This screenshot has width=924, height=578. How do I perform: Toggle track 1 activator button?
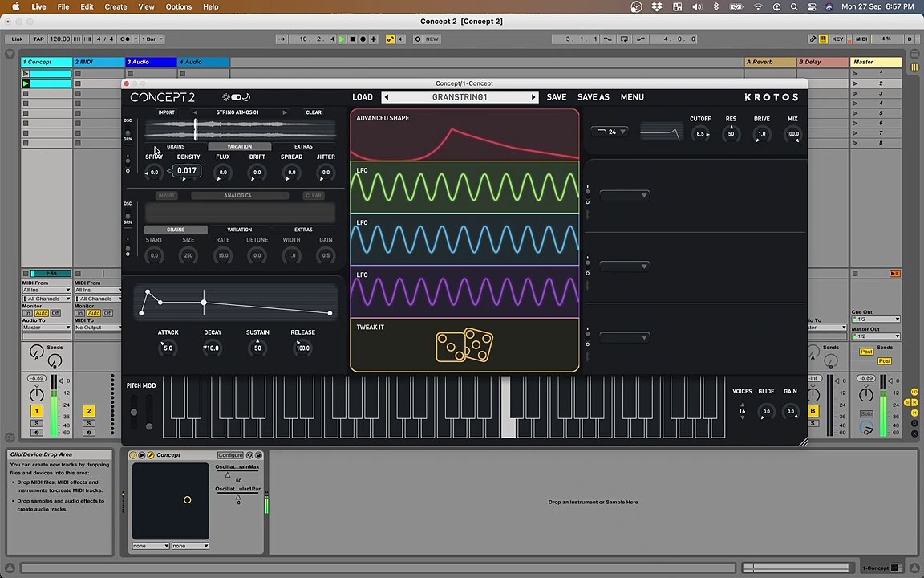click(x=37, y=411)
